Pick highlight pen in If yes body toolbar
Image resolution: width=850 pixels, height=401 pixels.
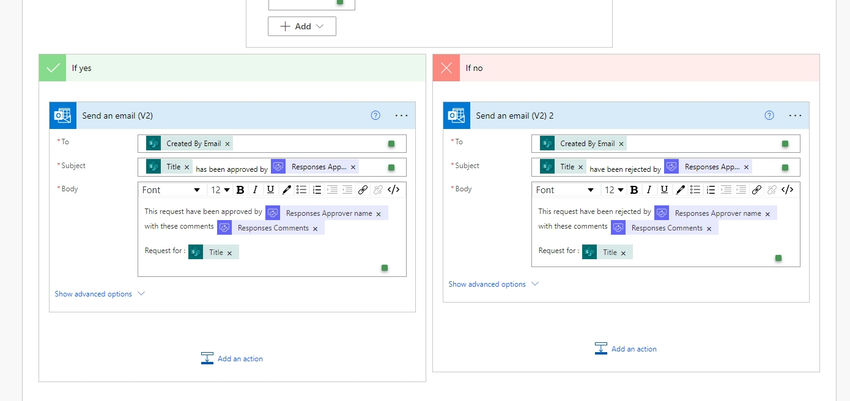[286, 190]
